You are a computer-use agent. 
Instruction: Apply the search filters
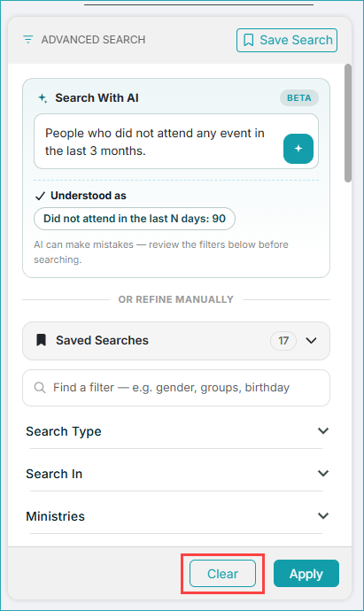306,573
